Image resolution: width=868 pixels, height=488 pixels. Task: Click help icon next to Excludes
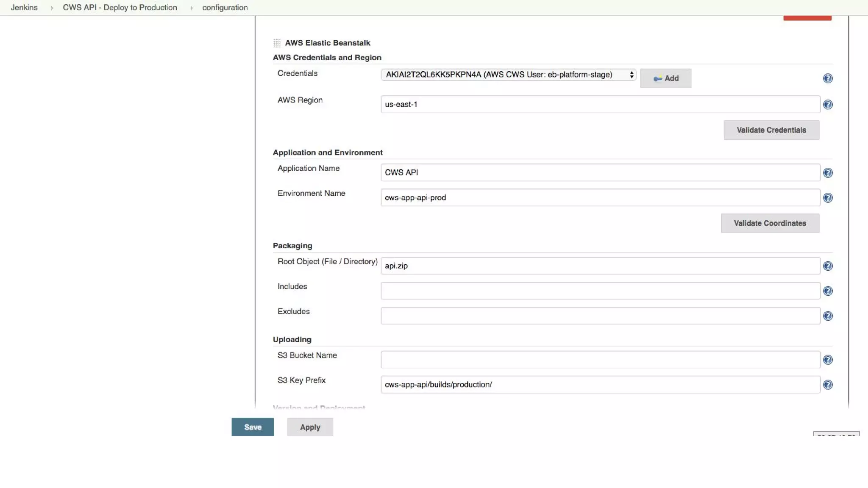click(827, 316)
